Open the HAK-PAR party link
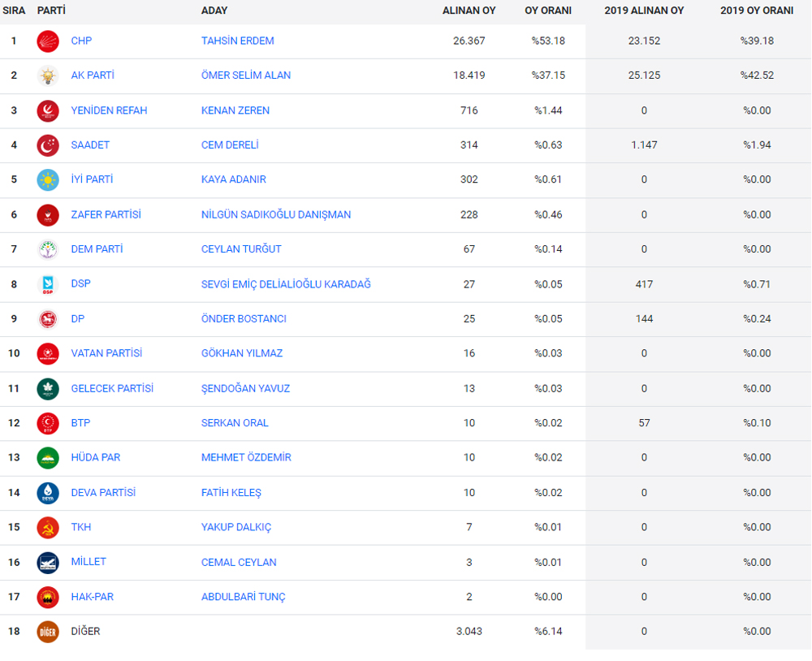Screen dimensions: 812x661 click(93, 597)
